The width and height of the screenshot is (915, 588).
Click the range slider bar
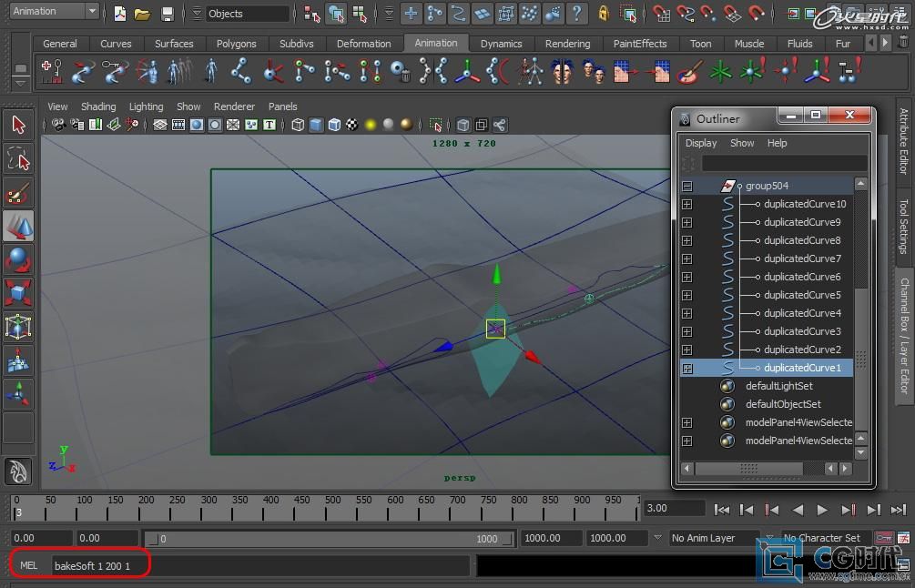point(330,539)
